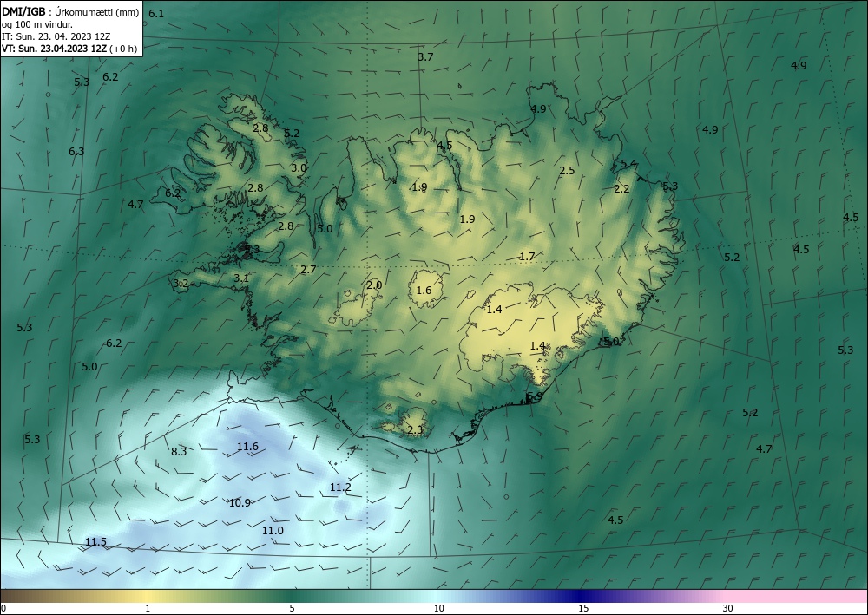The image size is (868, 615).
Task: Select the 11.2 value south of Iceland
Action: coord(340,487)
